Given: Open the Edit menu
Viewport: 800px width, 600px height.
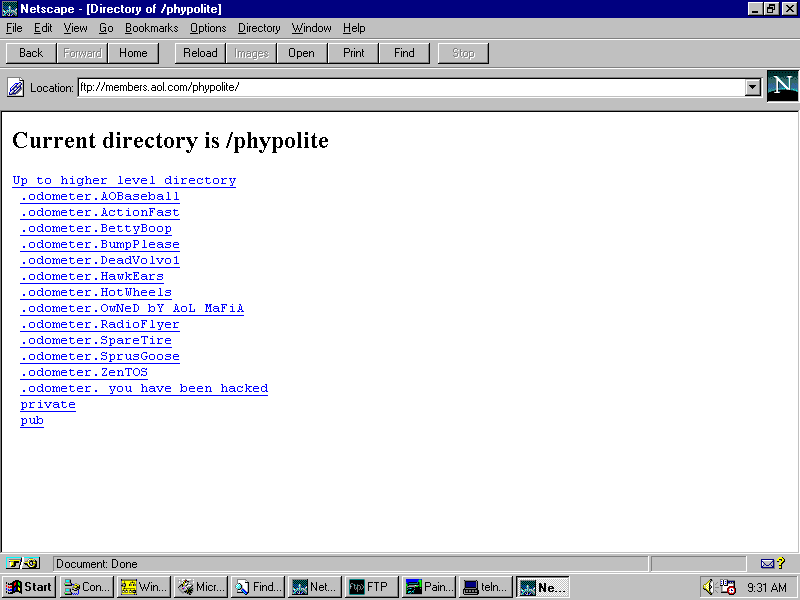Looking at the screenshot, I should pos(43,28).
